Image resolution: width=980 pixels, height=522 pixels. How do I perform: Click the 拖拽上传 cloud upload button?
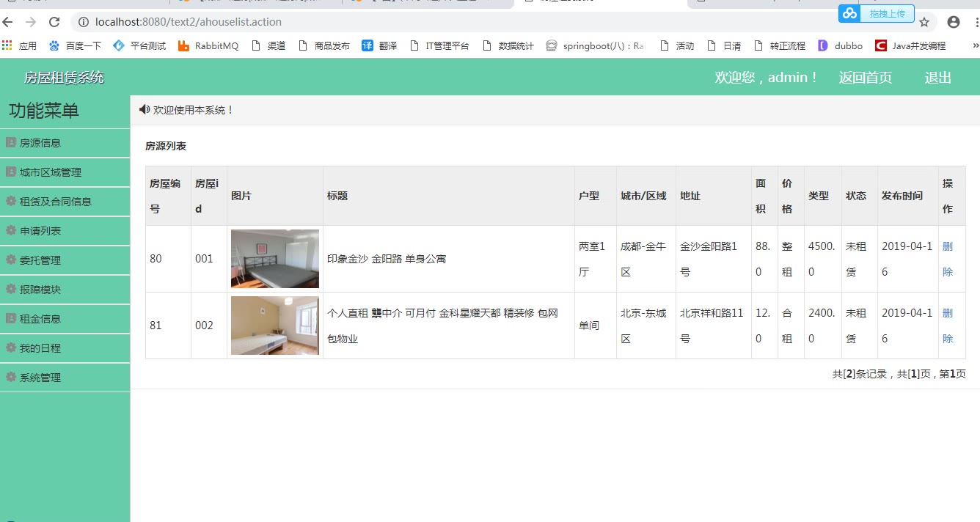pos(876,13)
